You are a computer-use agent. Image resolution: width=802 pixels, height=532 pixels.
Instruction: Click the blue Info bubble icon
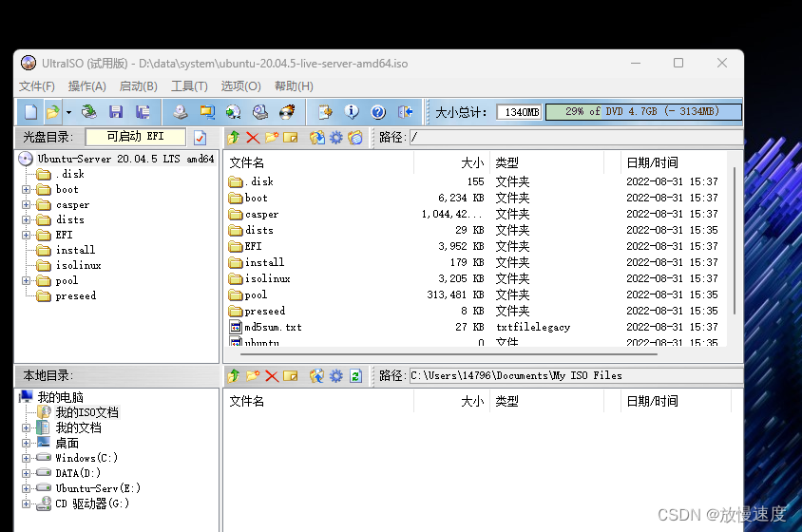(352, 111)
